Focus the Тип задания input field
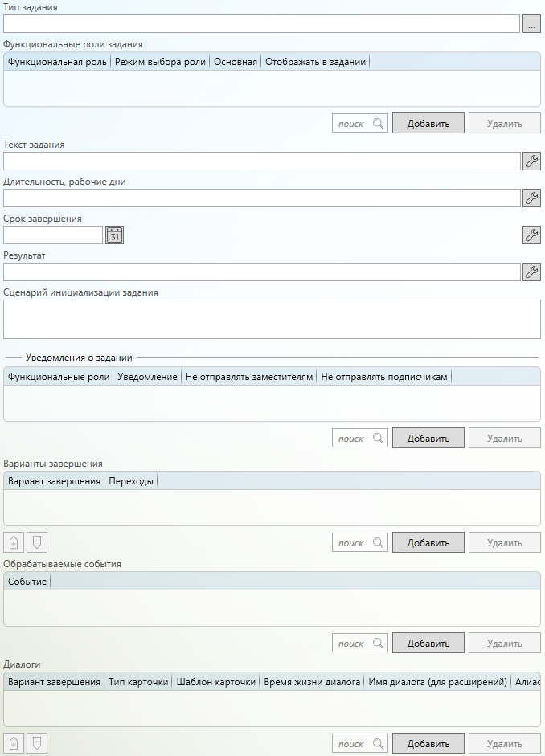The width and height of the screenshot is (545, 756). pyautogui.click(x=261, y=24)
